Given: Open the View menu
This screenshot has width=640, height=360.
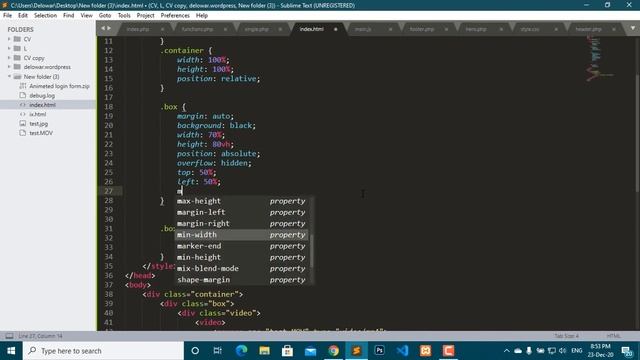Looking at the screenshot, I should click(87, 16).
